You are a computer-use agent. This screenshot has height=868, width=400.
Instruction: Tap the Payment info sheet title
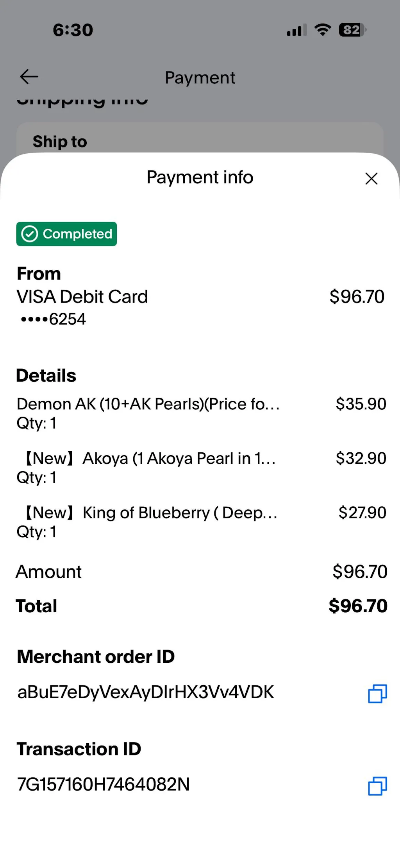point(200,178)
